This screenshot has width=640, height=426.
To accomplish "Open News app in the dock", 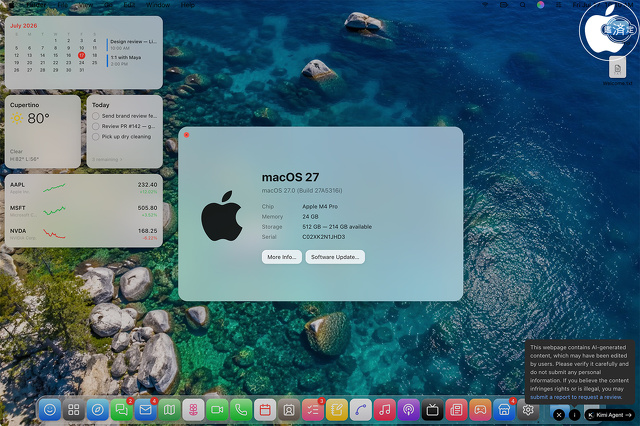I will pos(456,409).
